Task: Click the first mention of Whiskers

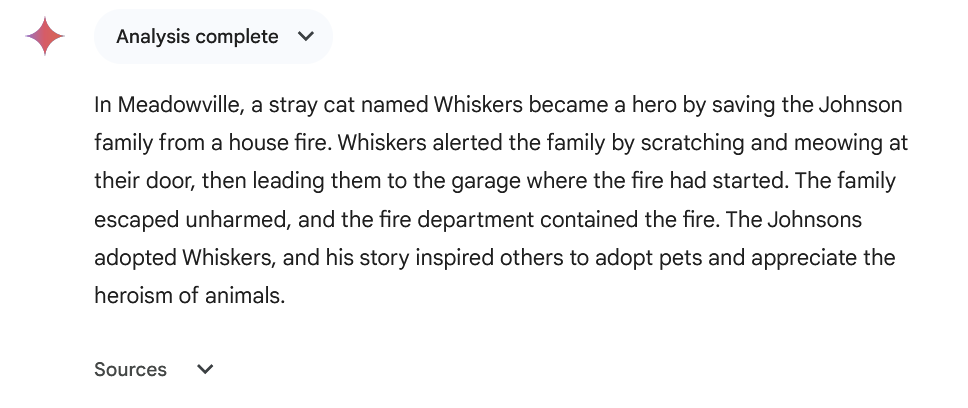Action: click(478, 105)
